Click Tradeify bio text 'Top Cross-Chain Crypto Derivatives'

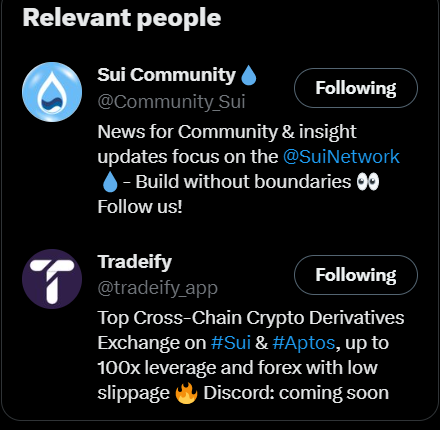(x=251, y=318)
